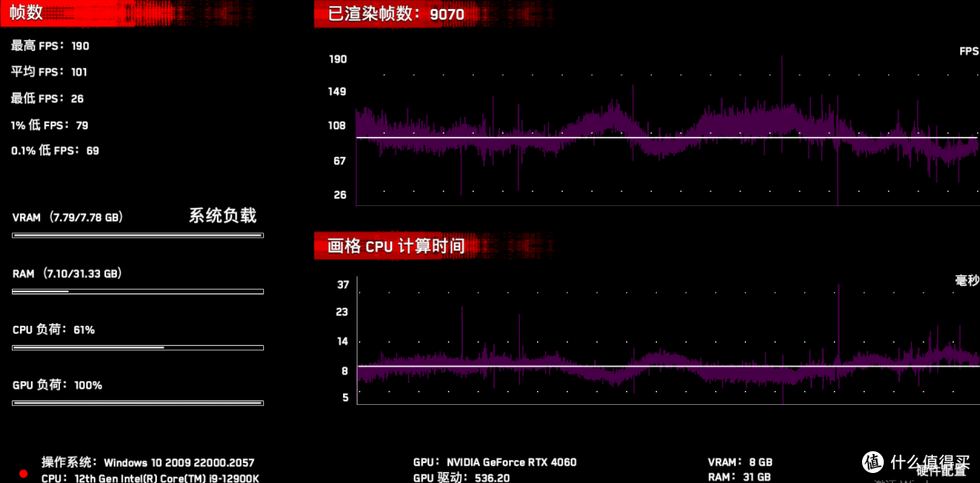Click the 操作系统 Windows 10 info line
Image resolution: width=980 pixels, height=483 pixels.
tap(148, 462)
